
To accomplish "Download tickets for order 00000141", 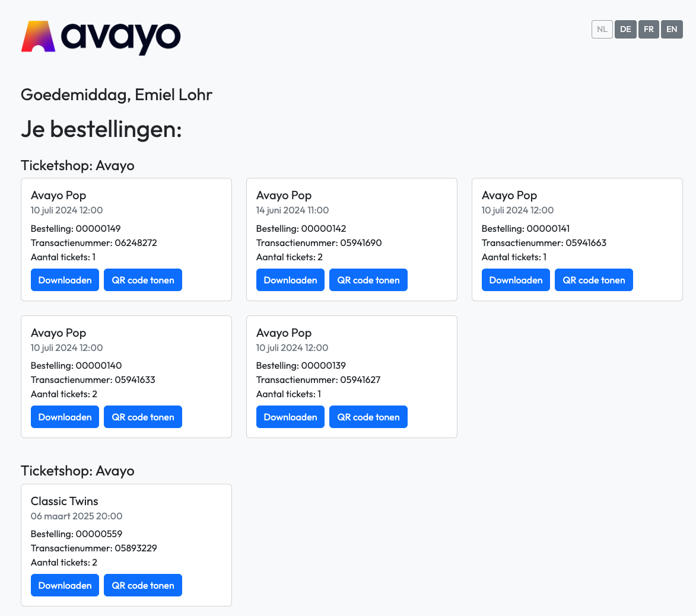I will point(516,280).
